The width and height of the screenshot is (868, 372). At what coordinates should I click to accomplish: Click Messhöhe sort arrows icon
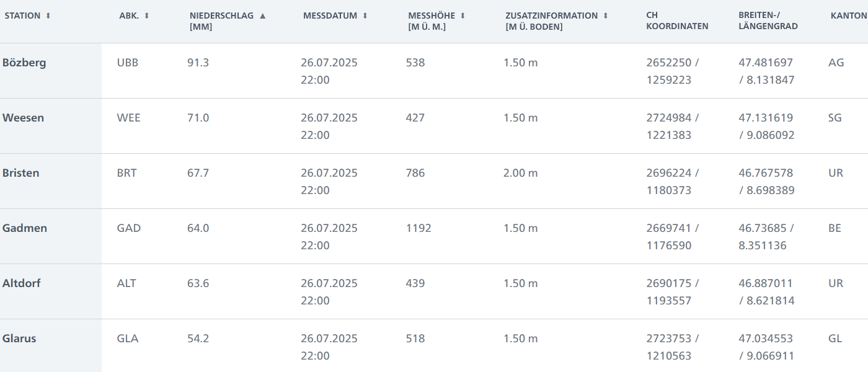click(463, 15)
